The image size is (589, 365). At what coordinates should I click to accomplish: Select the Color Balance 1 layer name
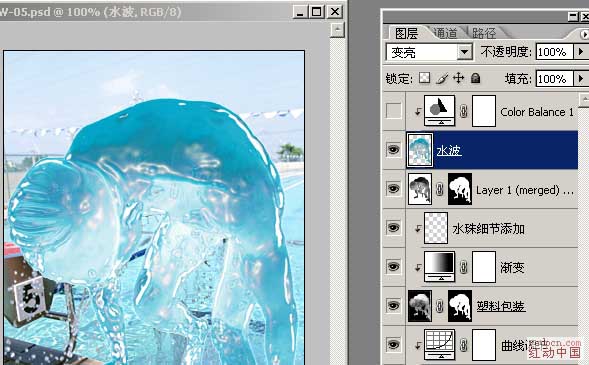pos(537,112)
